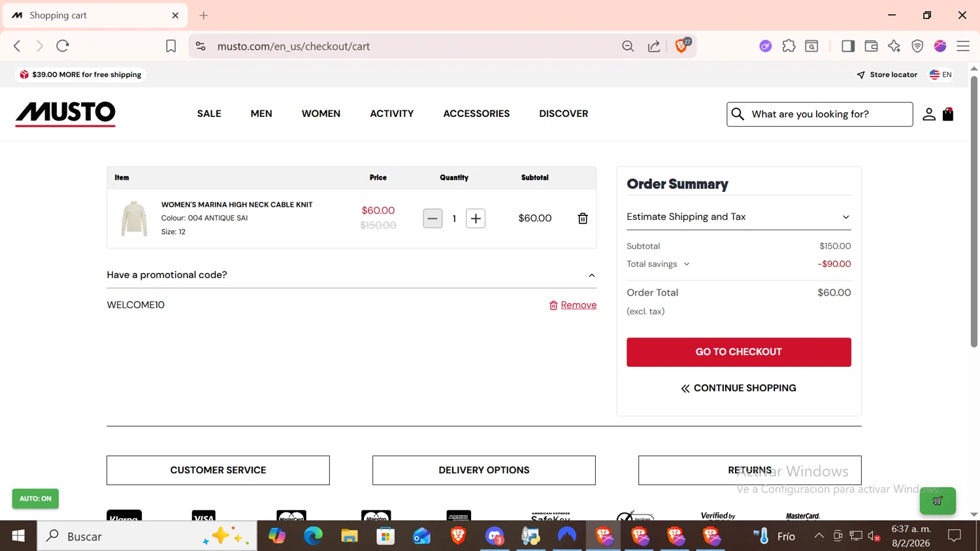Image resolution: width=980 pixels, height=551 pixels.
Task: Open EN language selector
Action: (x=941, y=74)
